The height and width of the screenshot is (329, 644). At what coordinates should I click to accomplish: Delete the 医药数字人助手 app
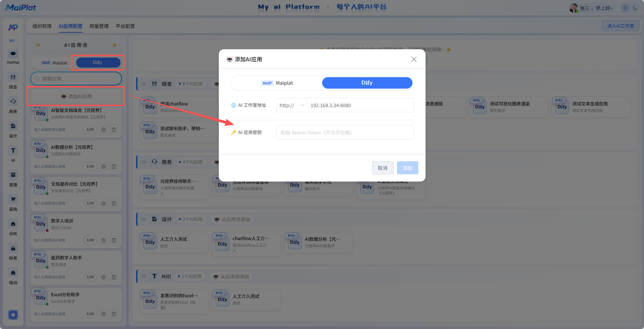pos(114,277)
